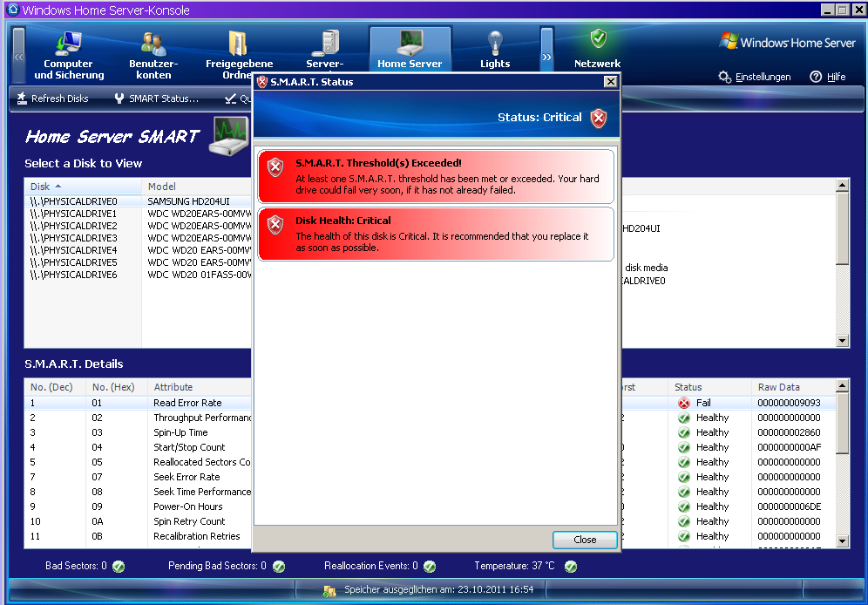Close the S.M.A.R.T. Status dialog with X
Image resolution: width=868 pixels, height=605 pixels.
[610, 82]
